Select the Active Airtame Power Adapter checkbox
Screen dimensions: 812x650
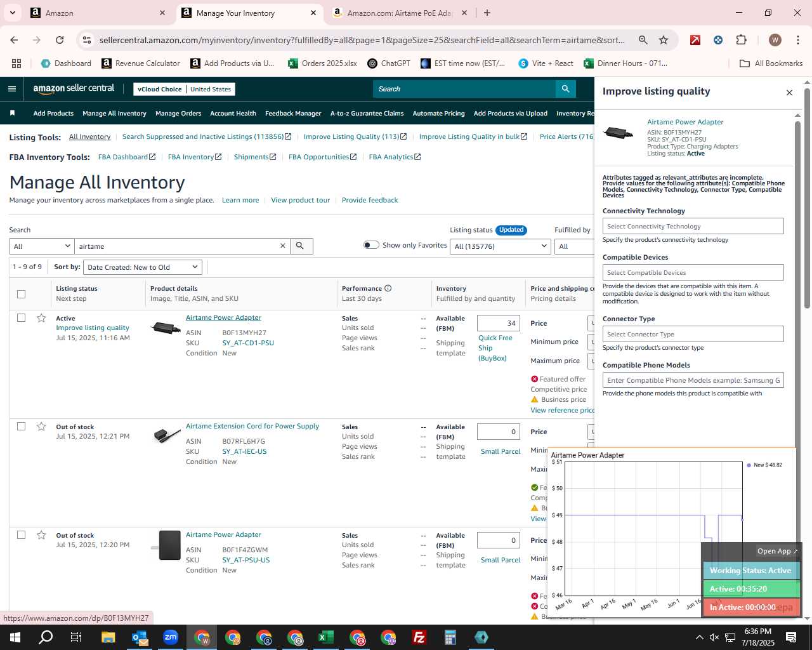[21, 317]
